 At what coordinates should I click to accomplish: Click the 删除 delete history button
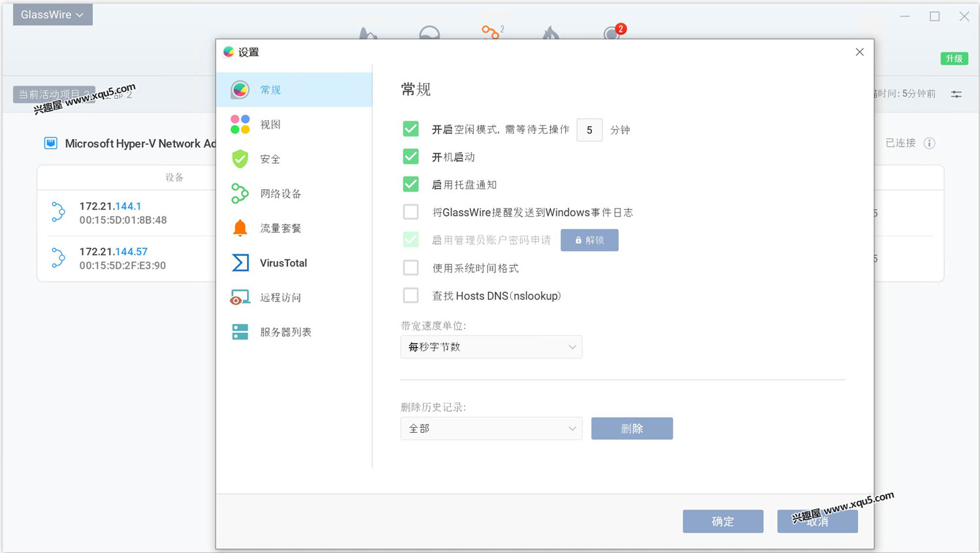[x=632, y=428]
